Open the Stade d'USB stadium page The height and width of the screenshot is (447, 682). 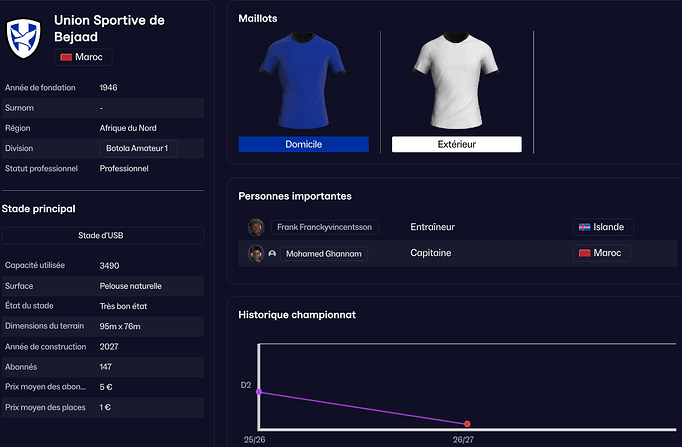103,235
